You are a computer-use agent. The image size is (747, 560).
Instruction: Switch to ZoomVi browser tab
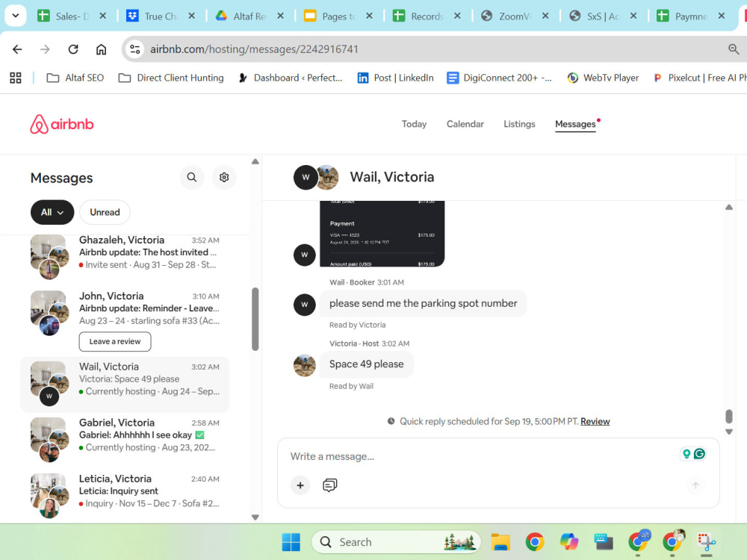click(x=515, y=16)
